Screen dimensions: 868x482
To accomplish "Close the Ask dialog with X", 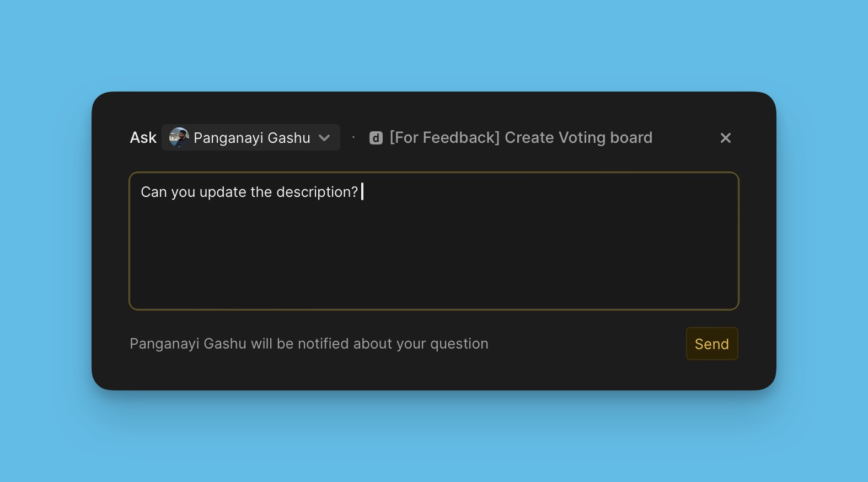I will click(725, 138).
